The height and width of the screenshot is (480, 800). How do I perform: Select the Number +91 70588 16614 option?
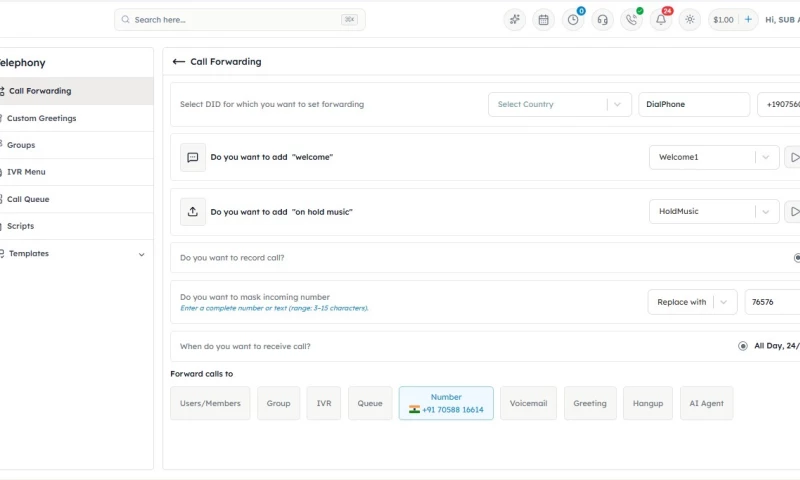click(446, 403)
